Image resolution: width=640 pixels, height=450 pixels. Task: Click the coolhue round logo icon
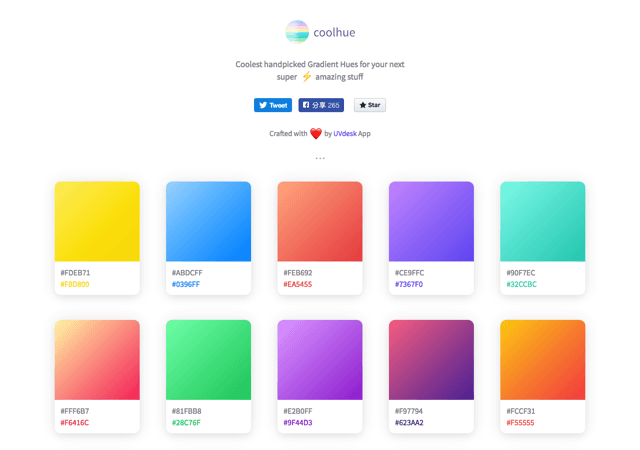click(x=297, y=32)
